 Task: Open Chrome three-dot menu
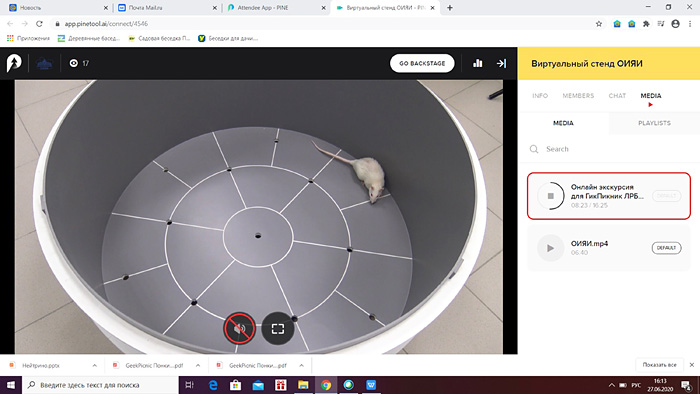tap(690, 24)
